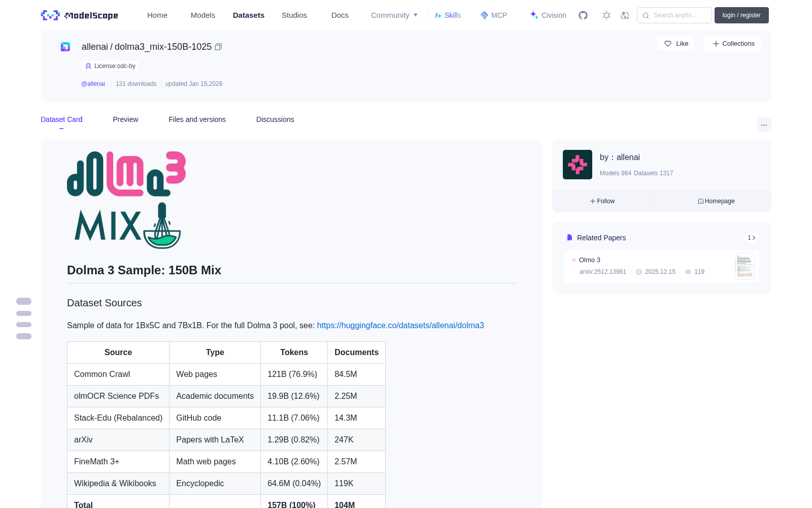Click the plus icon on Collections
Image resolution: width=812 pixels, height=508 pixels.
click(716, 44)
